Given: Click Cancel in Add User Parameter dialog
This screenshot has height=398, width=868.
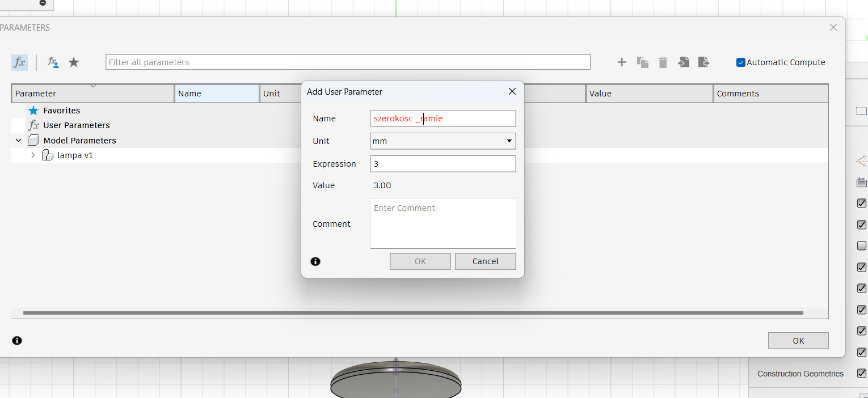Looking at the screenshot, I should tap(486, 261).
